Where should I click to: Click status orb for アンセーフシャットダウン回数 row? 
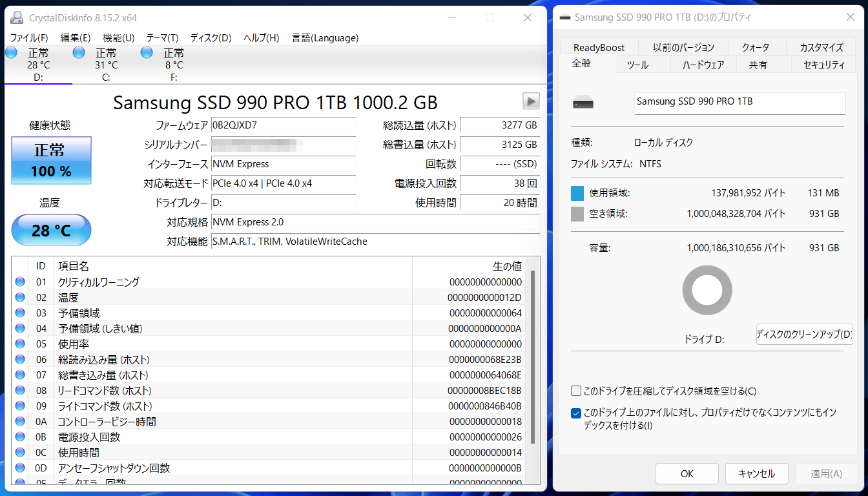click(20, 468)
